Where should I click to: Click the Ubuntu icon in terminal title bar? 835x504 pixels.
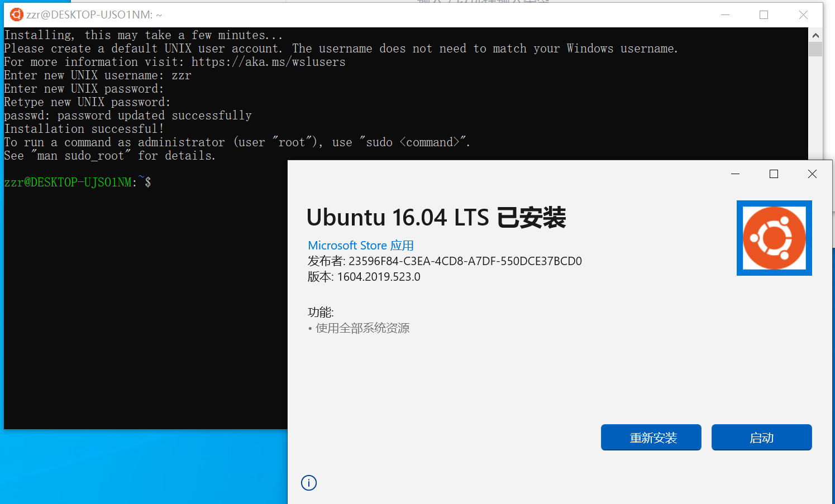(17, 15)
